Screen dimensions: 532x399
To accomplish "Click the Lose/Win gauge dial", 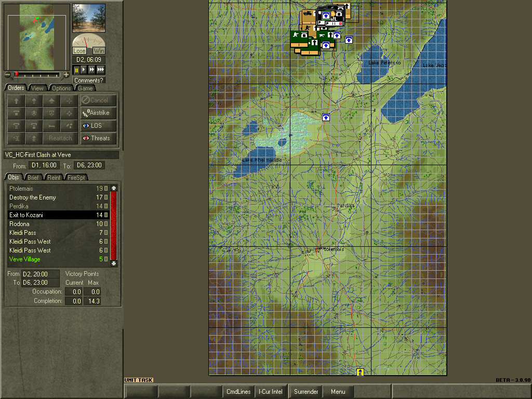I will click(x=89, y=44).
